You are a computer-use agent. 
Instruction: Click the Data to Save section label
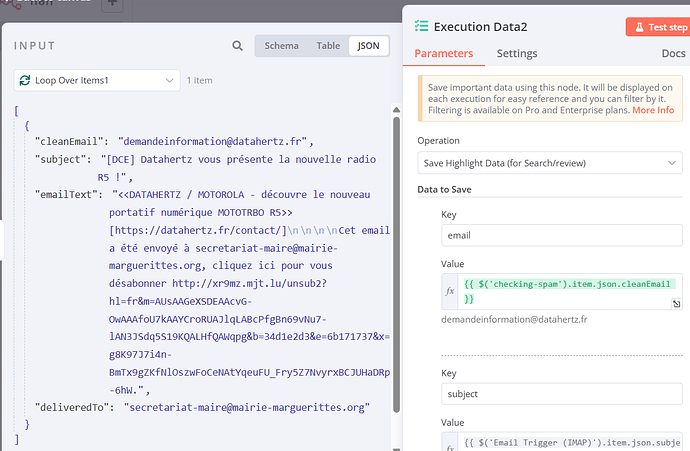point(444,190)
